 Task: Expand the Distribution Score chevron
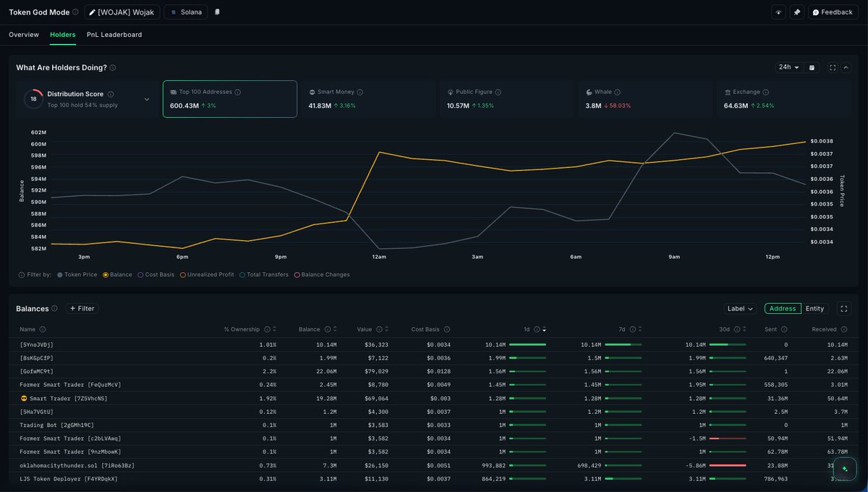[x=147, y=99]
